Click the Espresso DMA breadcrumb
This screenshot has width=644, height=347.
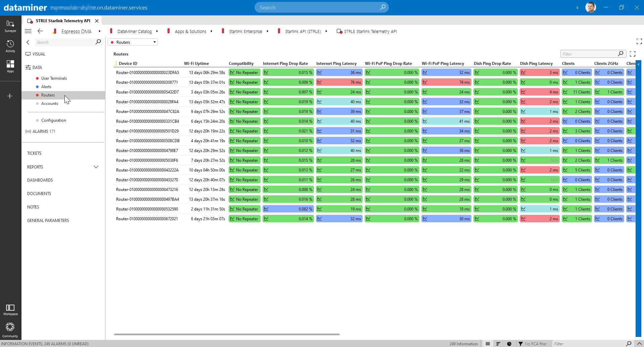[x=77, y=31]
